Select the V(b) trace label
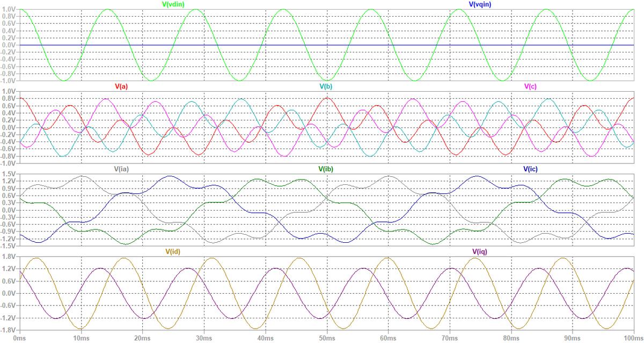The width and height of the screenshot is (644, 343). point(326,86)
